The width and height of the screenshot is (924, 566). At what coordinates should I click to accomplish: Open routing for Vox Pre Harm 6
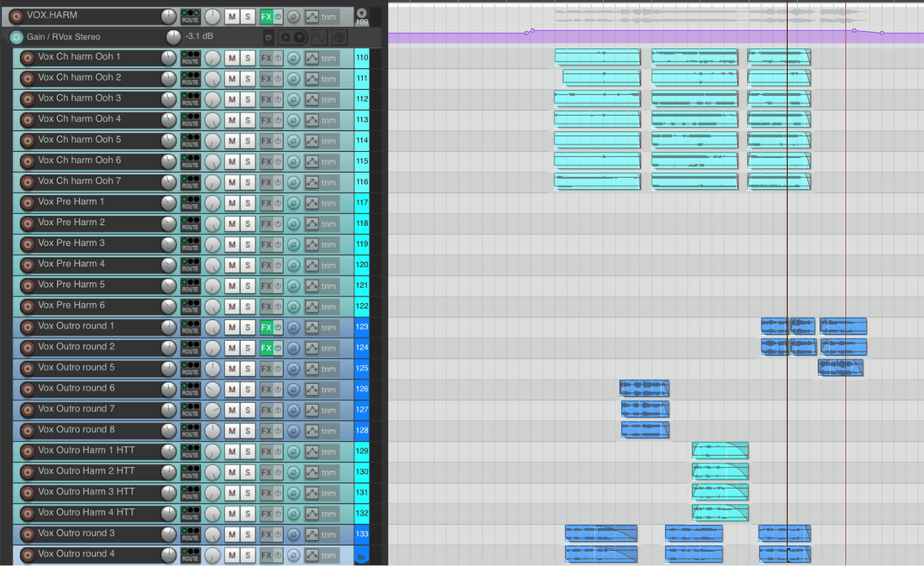click(x=191, y=307)
